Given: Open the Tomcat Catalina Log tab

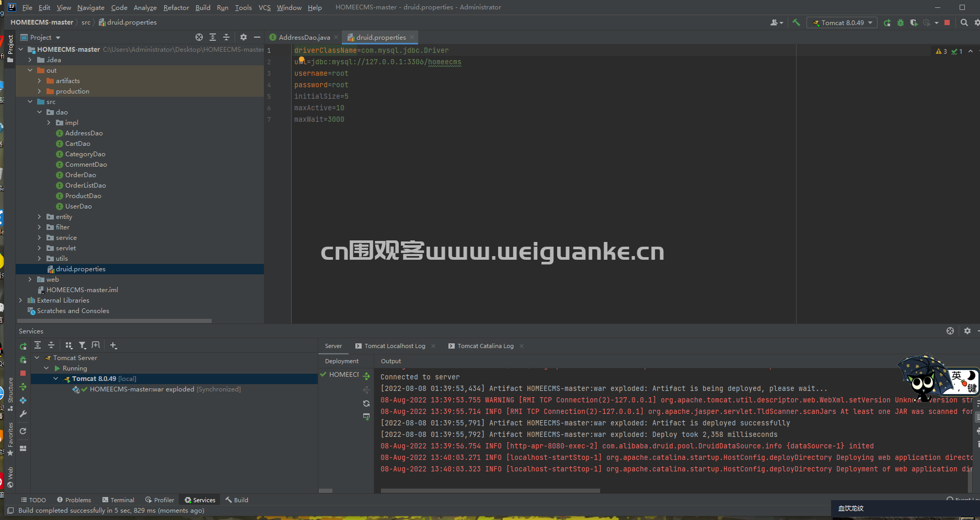Looking at the screenshot, I should [x=485, y=346].
